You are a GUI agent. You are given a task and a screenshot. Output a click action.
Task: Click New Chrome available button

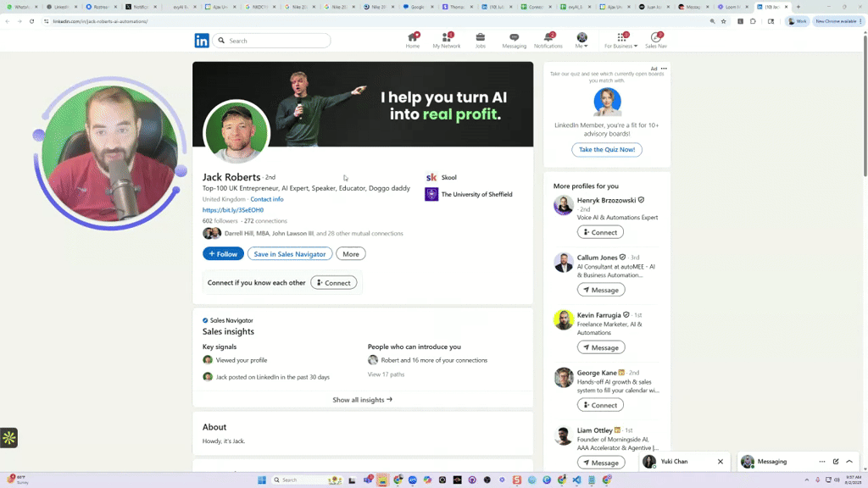837,21
